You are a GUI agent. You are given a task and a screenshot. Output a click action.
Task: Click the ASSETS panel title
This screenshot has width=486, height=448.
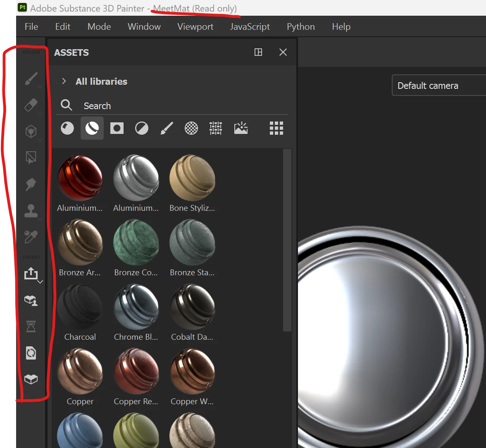point(71,52)
